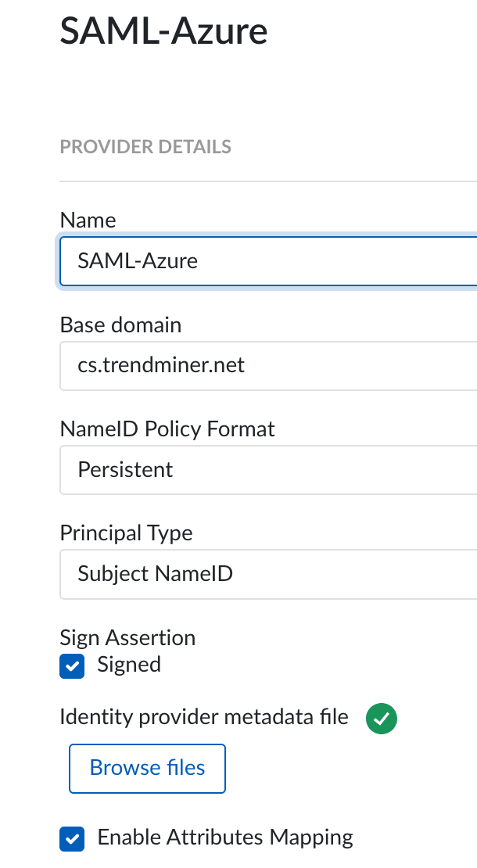This screenshot has height=868, width=477.
Task: Click inside the Base domain field
Action: click(x=266, y=365)
